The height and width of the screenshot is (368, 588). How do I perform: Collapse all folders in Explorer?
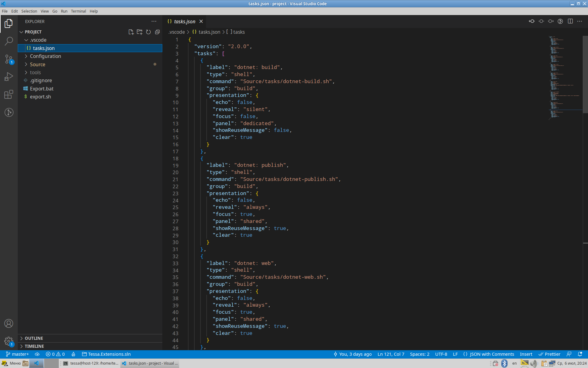pyautogui.click(x=157, y=32)
